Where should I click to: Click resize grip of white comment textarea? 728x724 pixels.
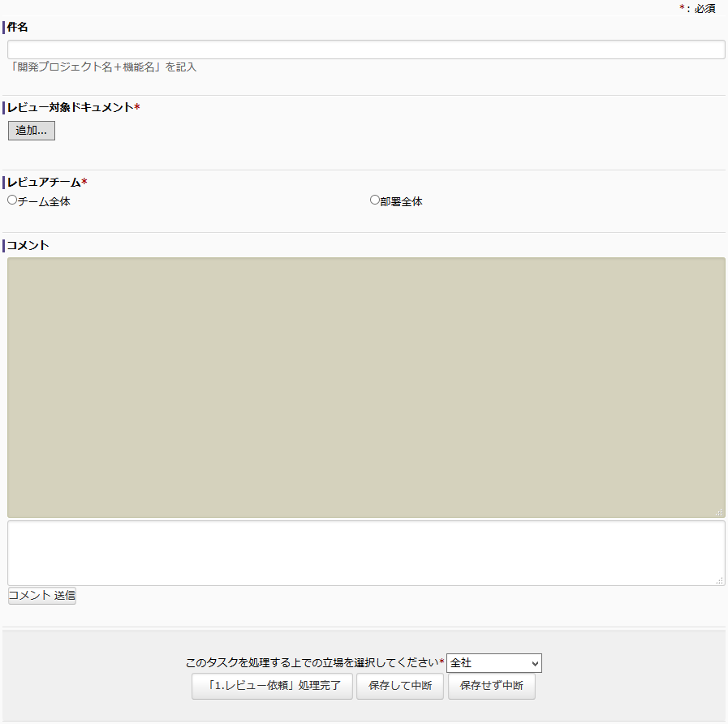(x=719, y=580)
